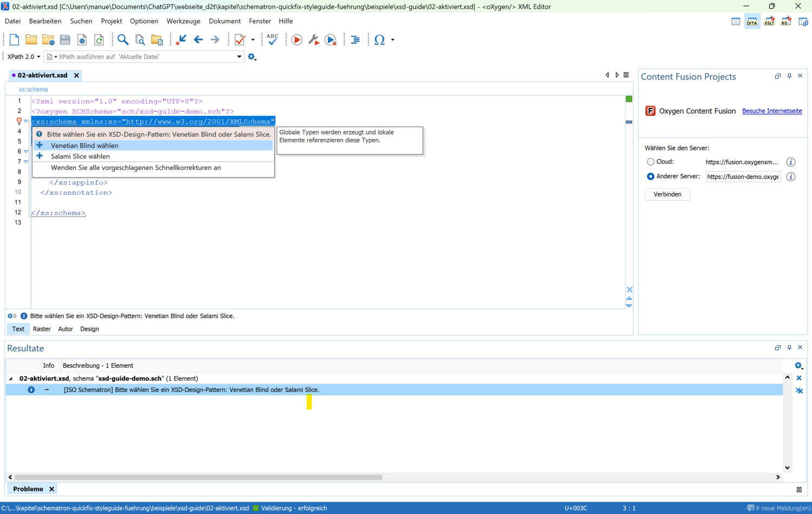Expand the XPath history dropdown arrow
Screen dimensions: 812x514
click(239, 57)
